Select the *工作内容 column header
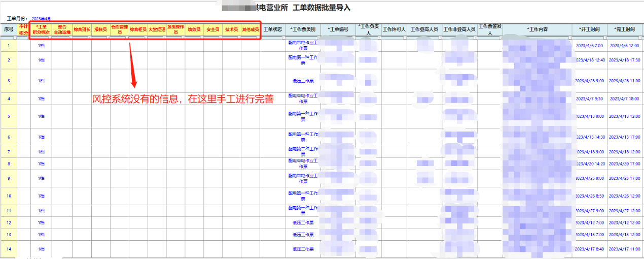This screenshot has width=644, height=259. coord(537,29)
